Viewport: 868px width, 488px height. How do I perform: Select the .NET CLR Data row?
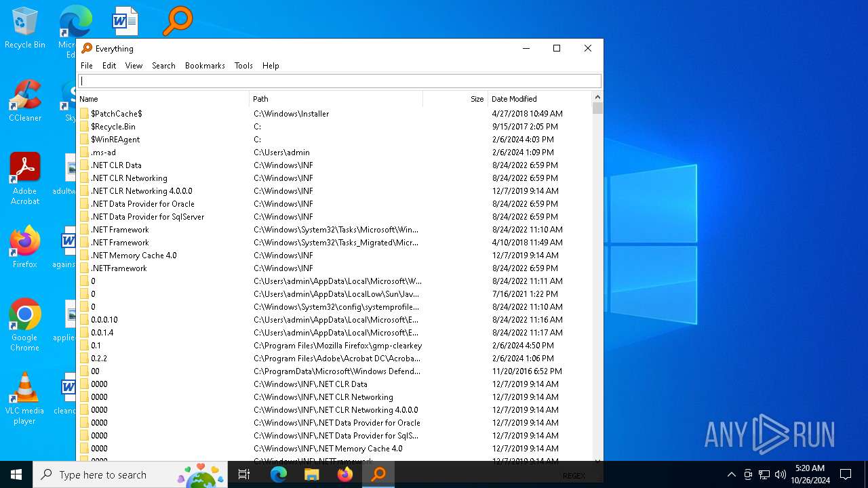[x=334, y=165]
